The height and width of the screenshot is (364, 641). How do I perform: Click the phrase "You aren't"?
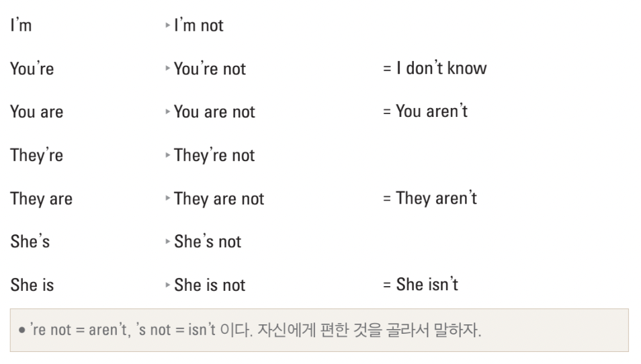(431, 111)
